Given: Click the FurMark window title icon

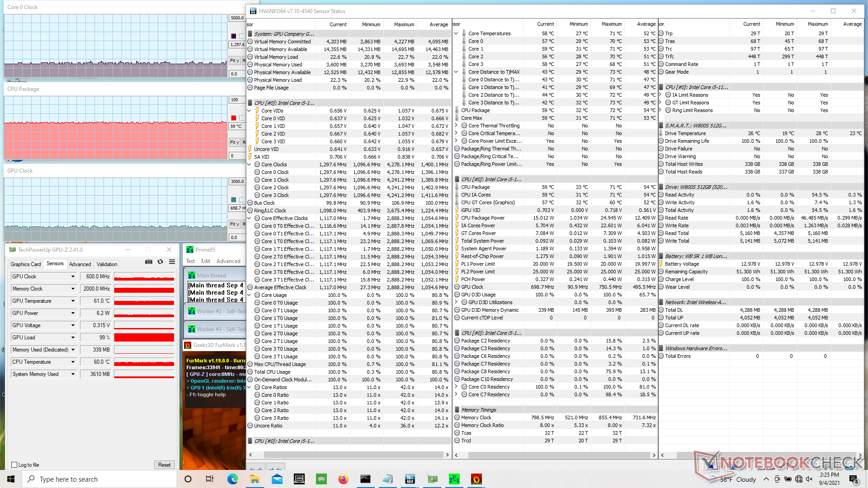Looking at the screenshot, I should coord(188,345).
